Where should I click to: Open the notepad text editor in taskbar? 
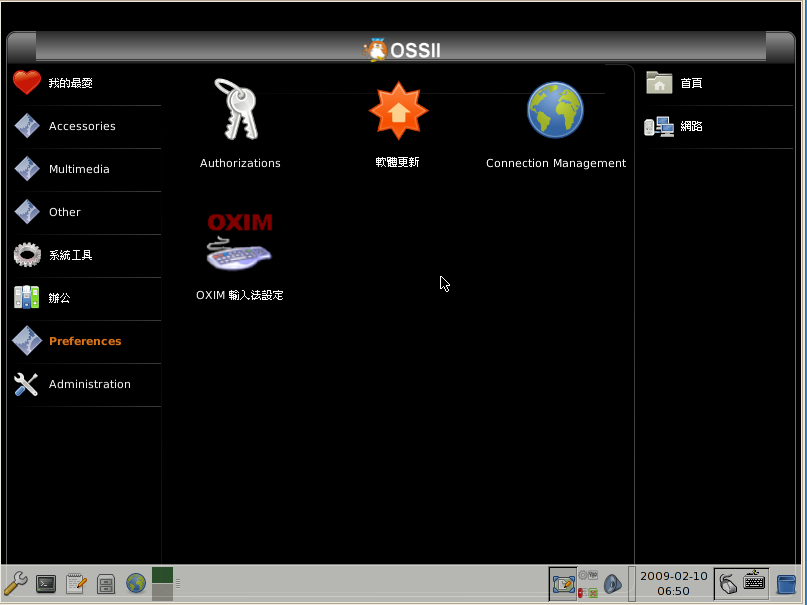[75, 583]
